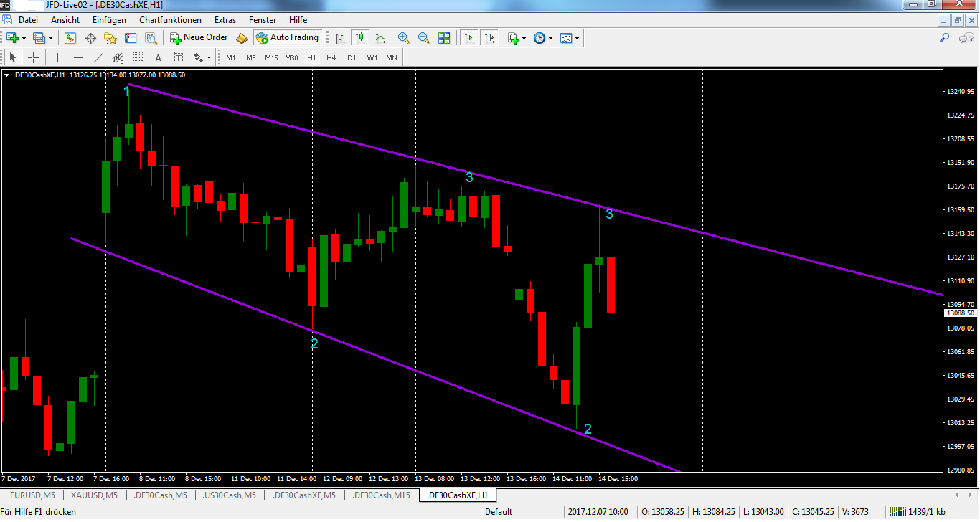Open the chat speech bubble icon
The height and width of the screenshot is (522, 980).
[x=966, y=37]
